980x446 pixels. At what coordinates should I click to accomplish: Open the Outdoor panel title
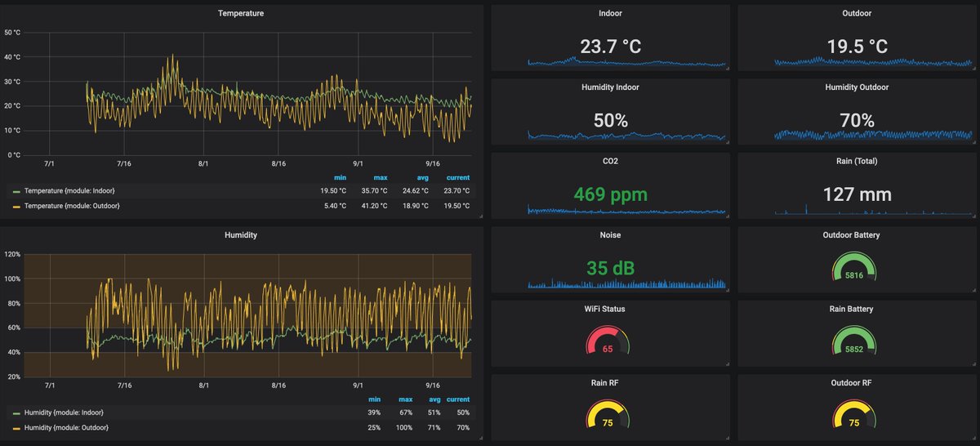tap(857, 13)
